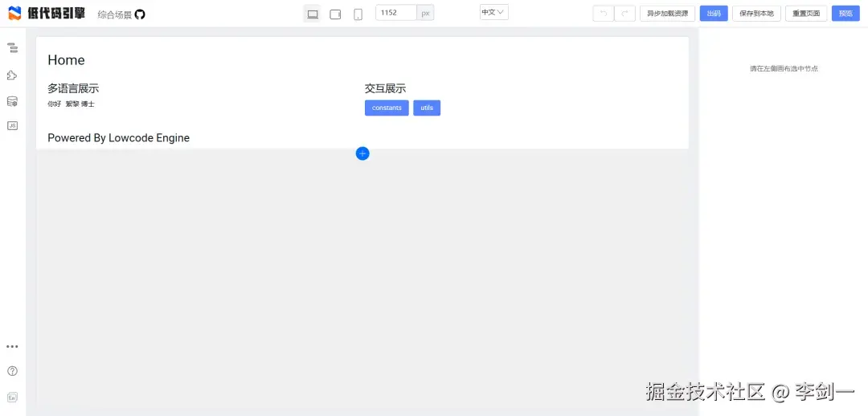
Task: Click the 重置页面 button
Action: pos(806,14)
